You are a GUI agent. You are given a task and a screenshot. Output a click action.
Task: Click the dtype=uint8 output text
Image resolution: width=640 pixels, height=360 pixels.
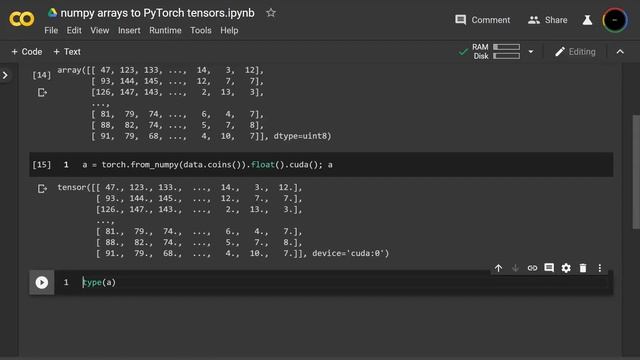click(302, 136)
